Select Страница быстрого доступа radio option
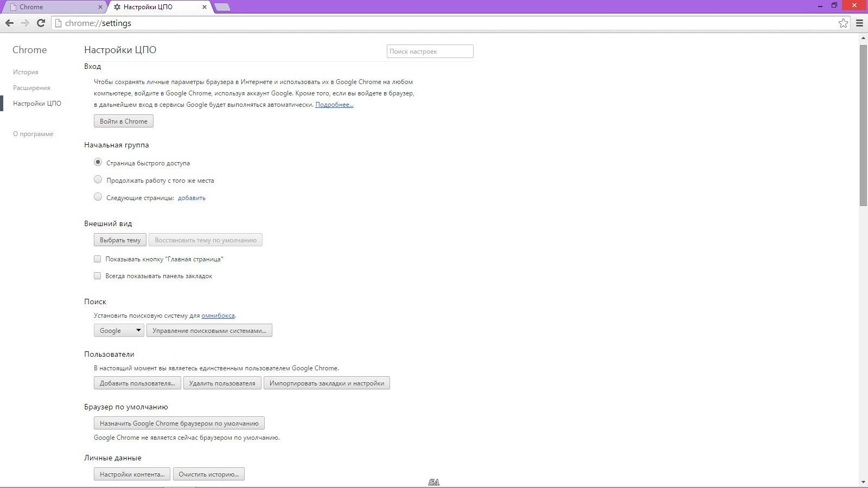Screen dimensions: 868x488 pyautogui.click(x=98, y=162)
